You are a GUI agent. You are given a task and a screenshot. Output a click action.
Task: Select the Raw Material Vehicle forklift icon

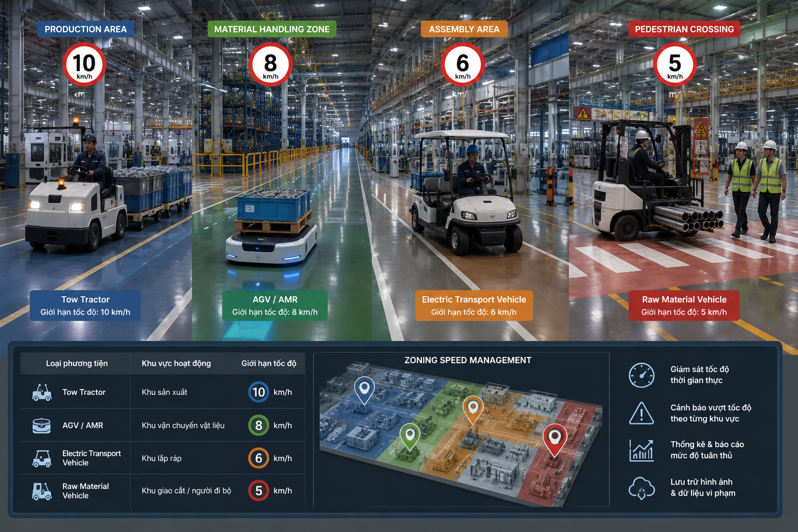coord(42,491)
